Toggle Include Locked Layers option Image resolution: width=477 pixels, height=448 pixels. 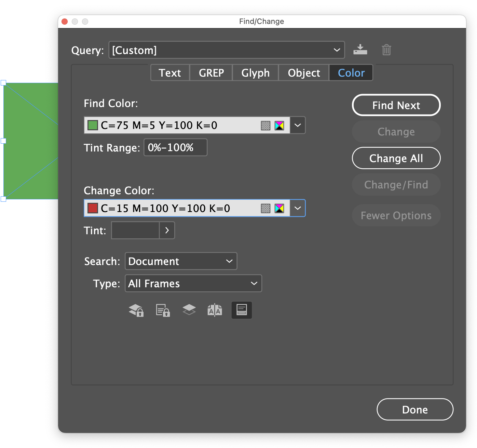pos(136,310)
